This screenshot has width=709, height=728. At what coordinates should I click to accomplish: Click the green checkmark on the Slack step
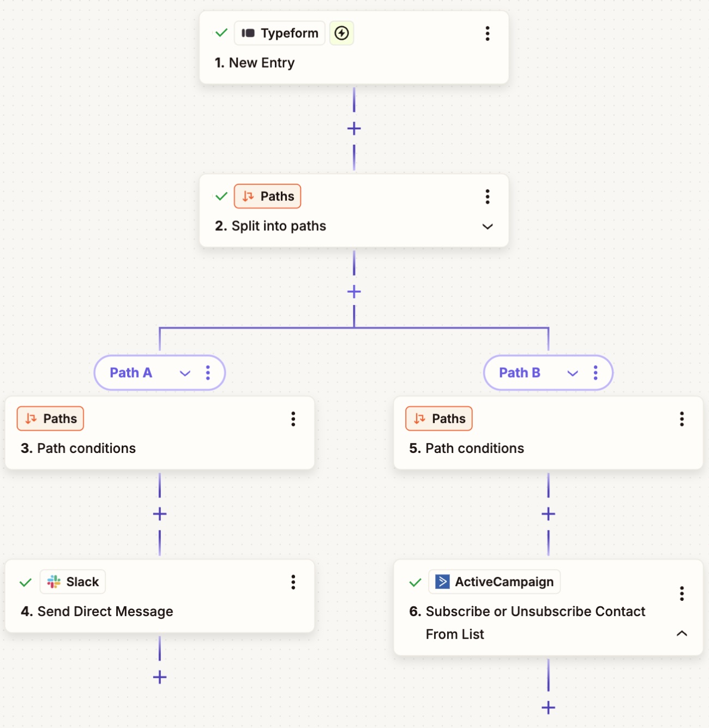click(26, 582)
